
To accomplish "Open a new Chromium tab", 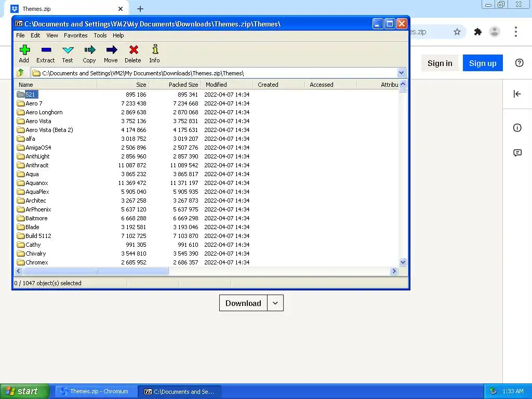I will 140,9.
